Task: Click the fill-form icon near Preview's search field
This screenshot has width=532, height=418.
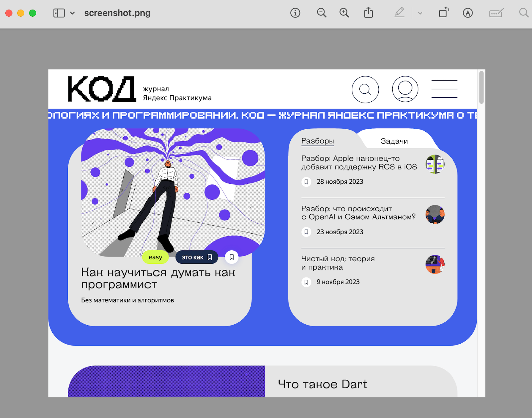Action: pos(496,13)
